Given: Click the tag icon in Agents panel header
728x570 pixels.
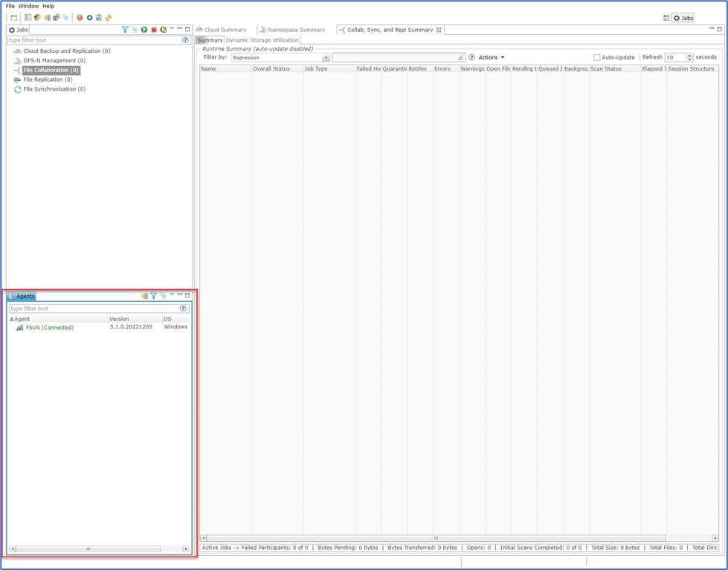Looking at the screenshot, I should tap(163, 296).
